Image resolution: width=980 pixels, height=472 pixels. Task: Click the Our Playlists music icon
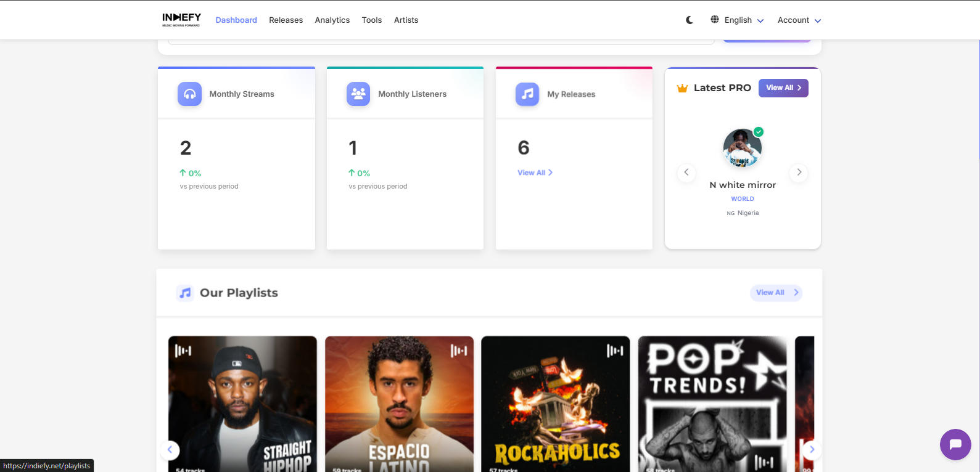coord(185,293)
